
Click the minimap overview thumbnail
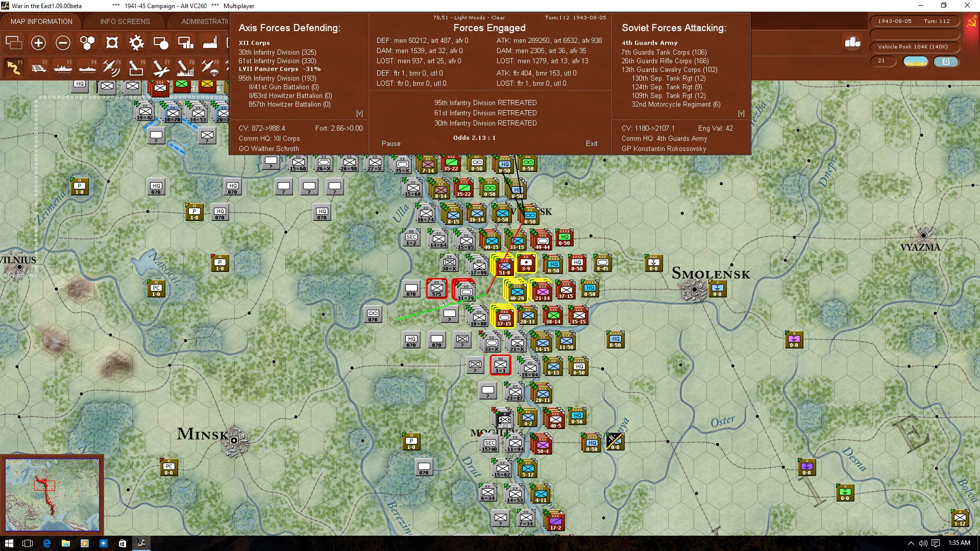52,495
